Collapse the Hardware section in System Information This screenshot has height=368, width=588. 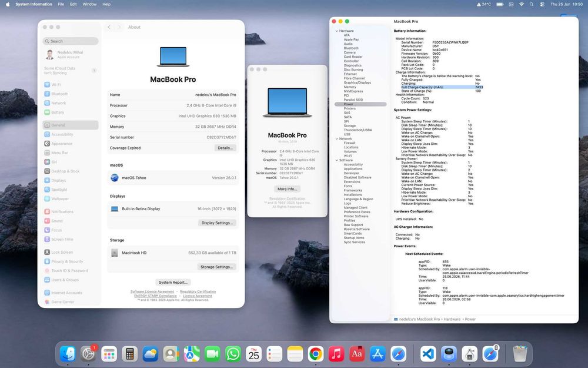point(337,31)
